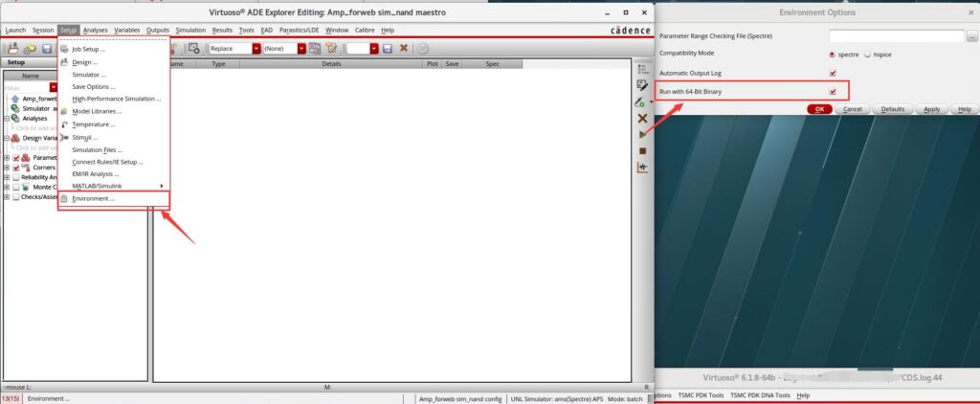Viewport: 980px width, 404px height.
Task: Click the Amp_forweb blue arrow icon in tree
Action: (x=15, y=99)
